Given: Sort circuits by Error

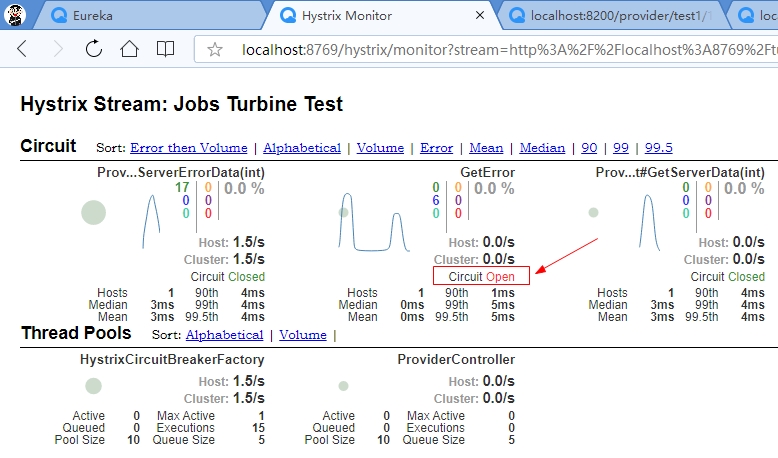Looking at the screenshot, I should coord(436,148).
